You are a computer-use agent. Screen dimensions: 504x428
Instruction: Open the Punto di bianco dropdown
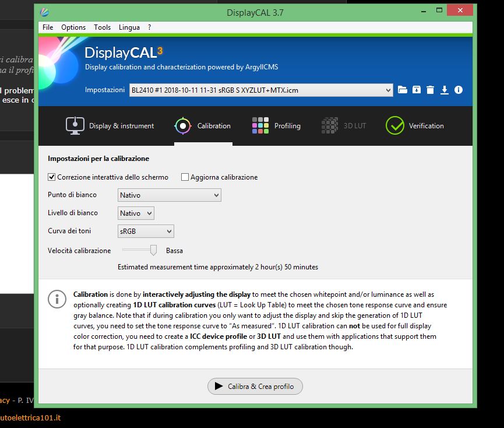170,195
